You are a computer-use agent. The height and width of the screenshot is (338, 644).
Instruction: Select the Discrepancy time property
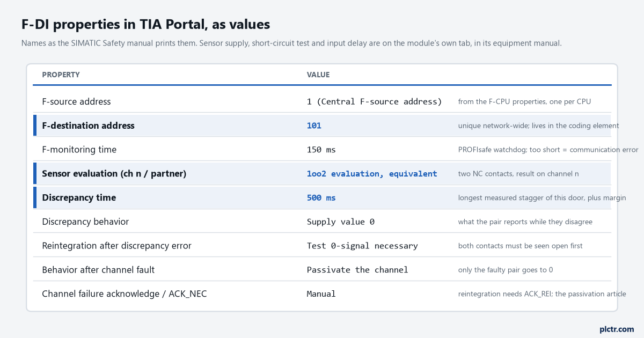79,197
